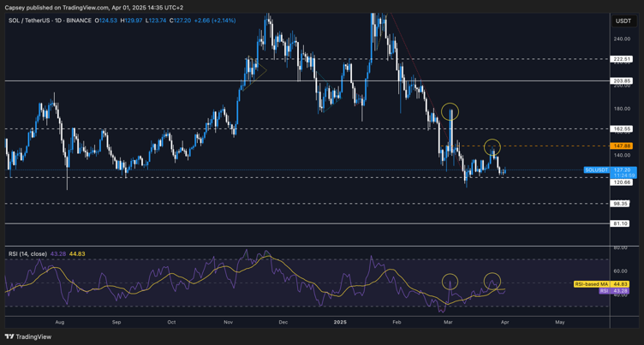Click the low value L123.74 in legend
Image resolution: width=644 pixels, height=345 pixels.
point(155,21)
